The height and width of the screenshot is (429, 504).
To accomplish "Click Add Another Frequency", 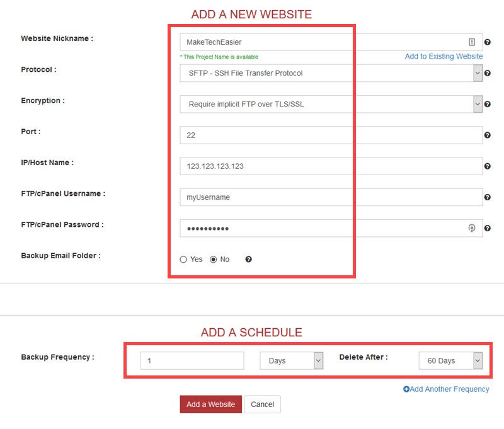I will (450, 389).
